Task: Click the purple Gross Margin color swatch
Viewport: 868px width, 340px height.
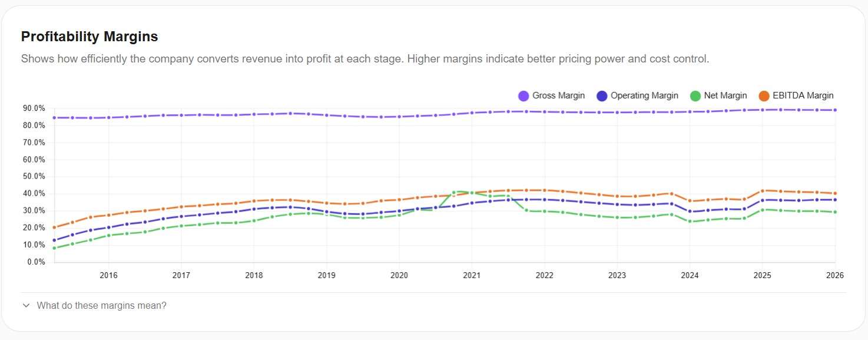Action: [523, 95]
